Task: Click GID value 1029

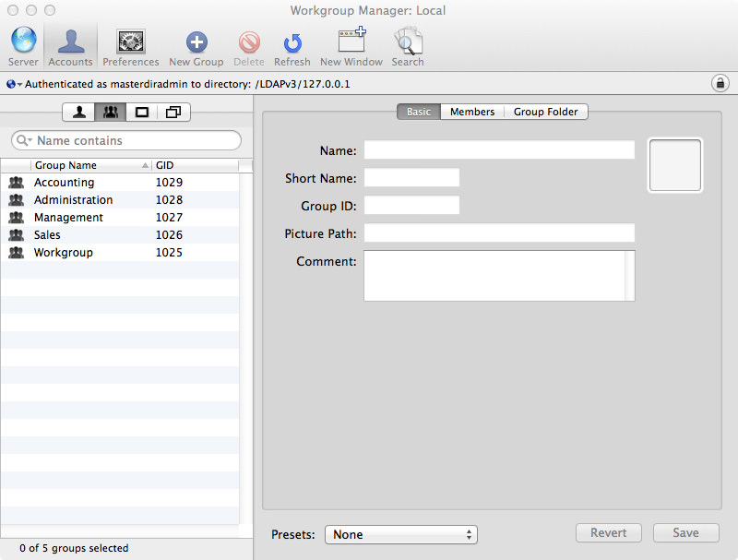Action: (x=169, y=182)
